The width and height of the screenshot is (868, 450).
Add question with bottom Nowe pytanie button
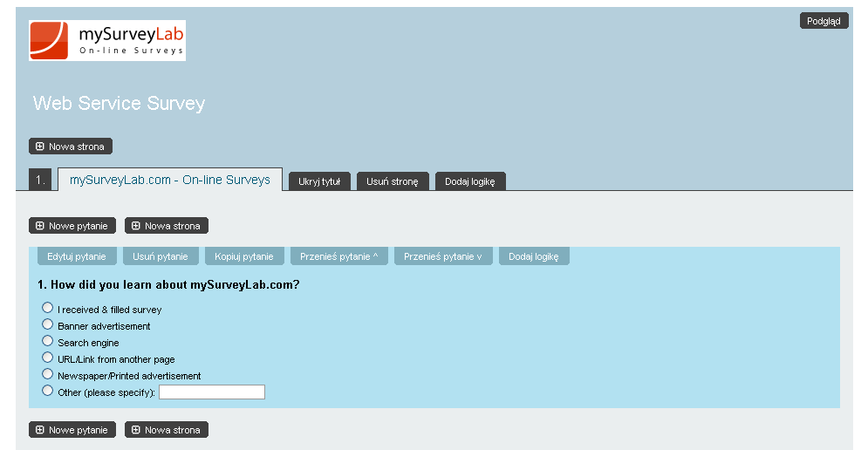72,430
